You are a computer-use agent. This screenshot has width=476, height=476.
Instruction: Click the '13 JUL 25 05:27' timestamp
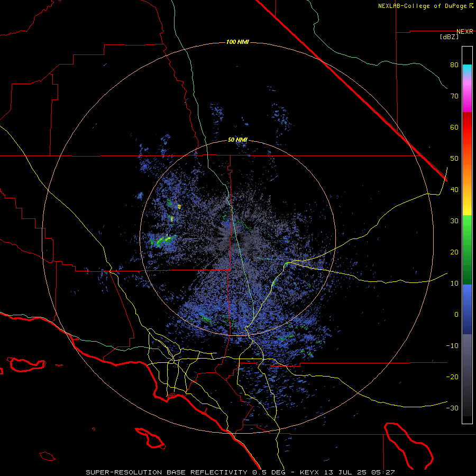tap(360, 472)
